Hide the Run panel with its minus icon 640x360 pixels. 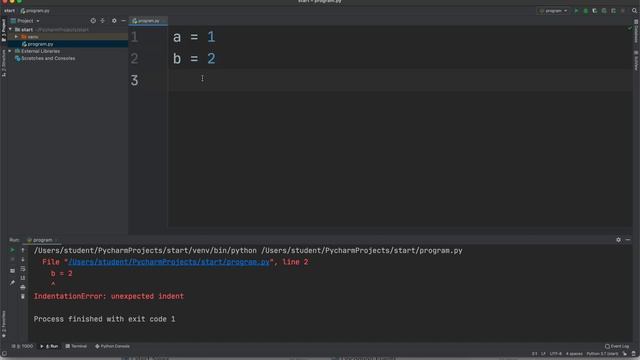(x=628, y=240)
